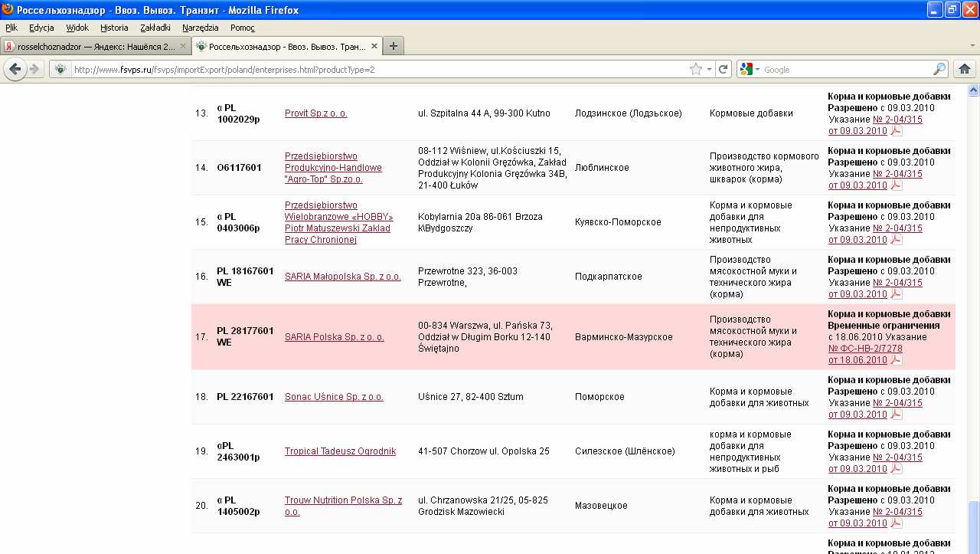Open SARIA Małopolska Sp. z o.o. link

click(x=343, y=277)
